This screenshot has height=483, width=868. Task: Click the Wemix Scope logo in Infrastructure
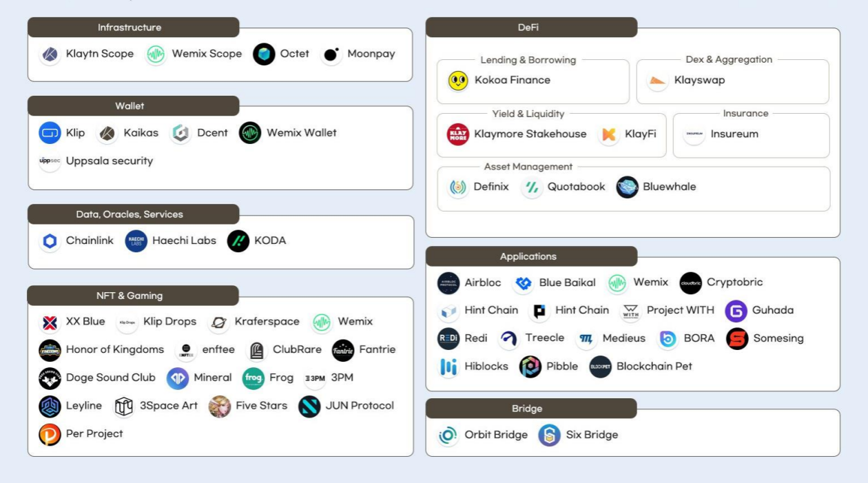coord(156,54)
